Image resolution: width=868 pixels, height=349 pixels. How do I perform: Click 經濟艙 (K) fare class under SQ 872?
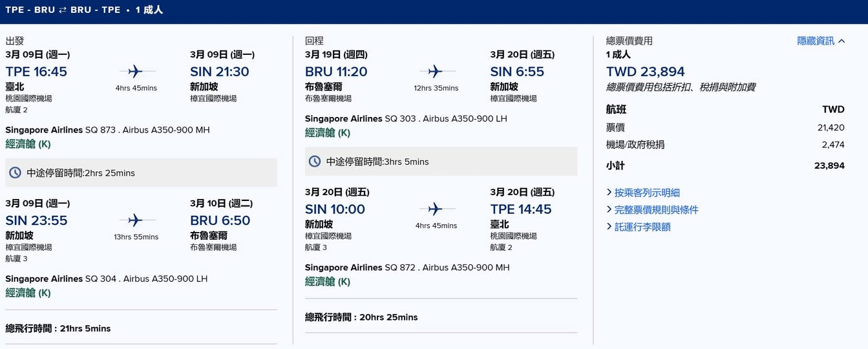tap(328, 282)
